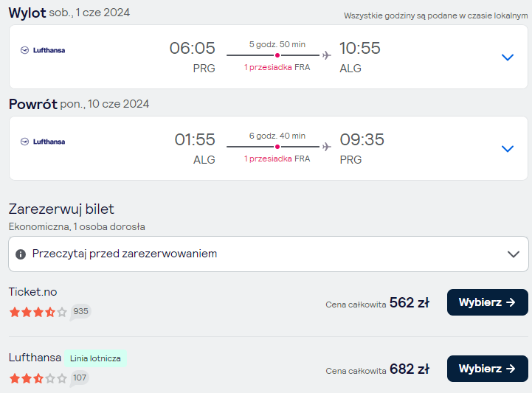This screenshot has height=393, width=532.
Task: Expand the Przeczytaj przed zarezerwowaniem section
Action: [x=269, y=254]
